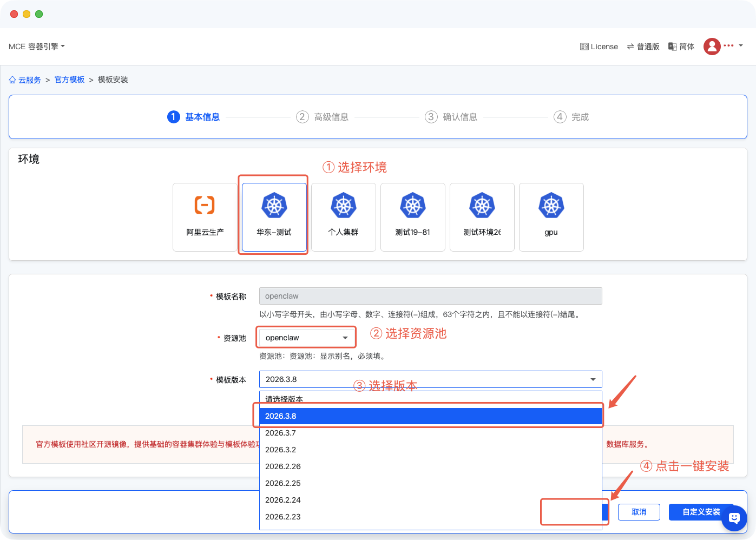
Task: Pick version 2026.2.23 from dropdown
Action: [x=282, y=517]
